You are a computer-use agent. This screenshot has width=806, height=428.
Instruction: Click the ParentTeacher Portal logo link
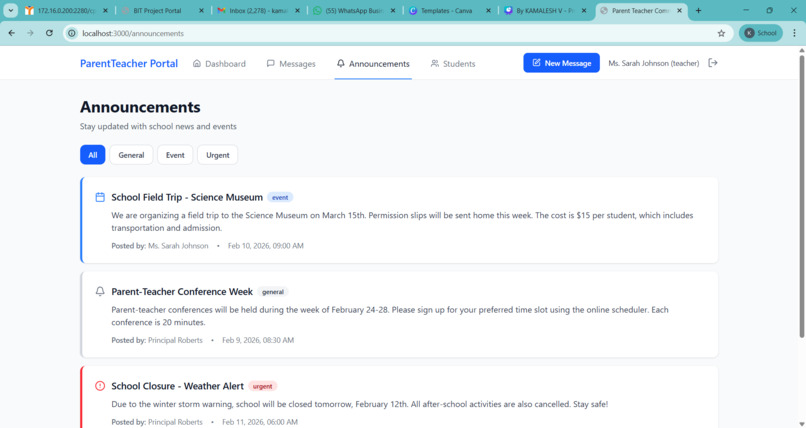(129, 63)
